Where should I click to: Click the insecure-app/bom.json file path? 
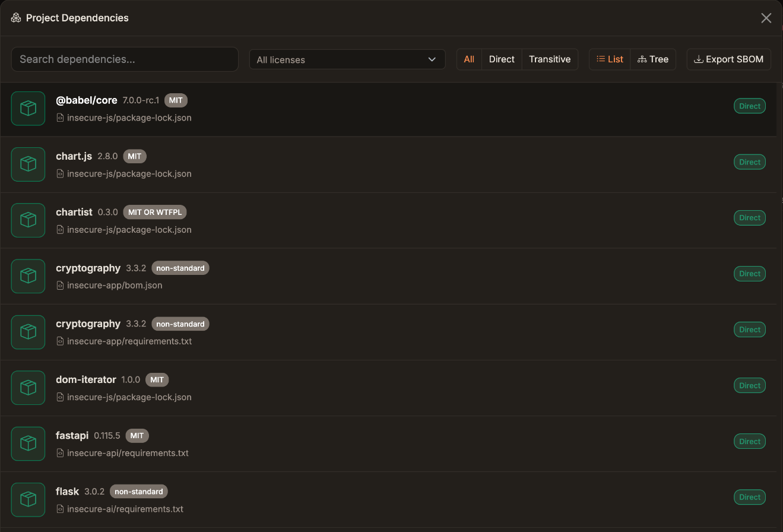pyautogui.click(x=115, y=286)
